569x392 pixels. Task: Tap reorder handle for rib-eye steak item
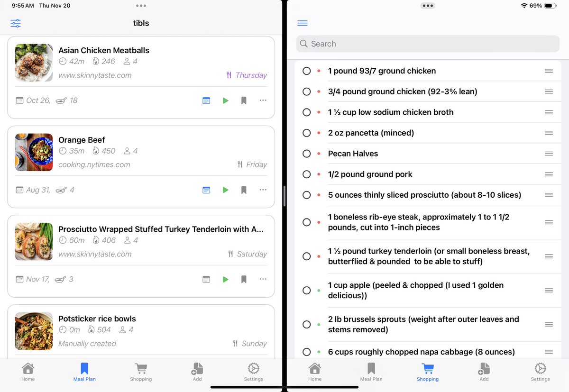click(549, 222)
